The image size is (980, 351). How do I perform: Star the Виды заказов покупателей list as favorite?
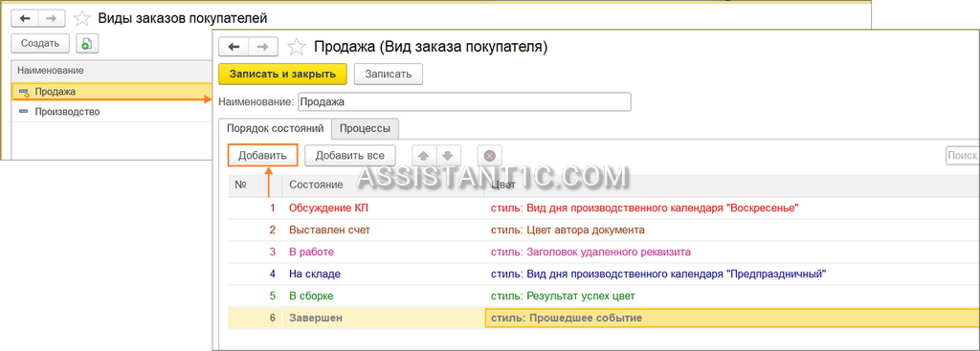82,18
